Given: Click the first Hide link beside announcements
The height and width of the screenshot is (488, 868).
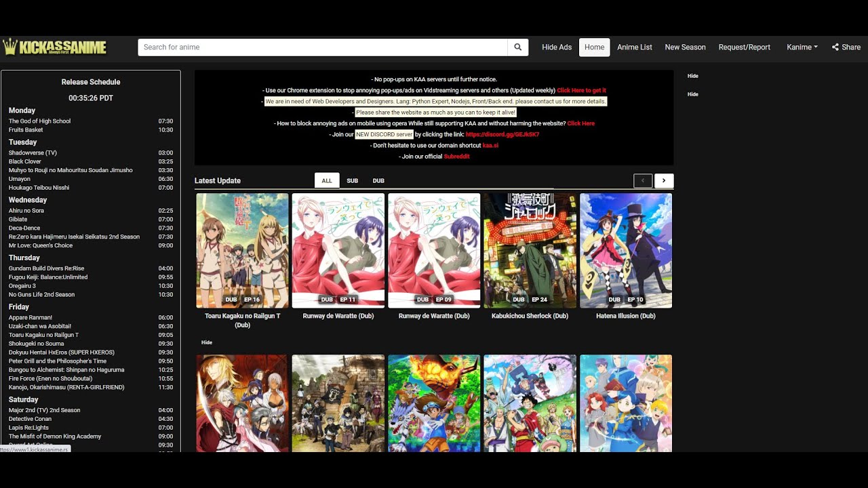Looking at the screenshot, I should pos(692,76).
